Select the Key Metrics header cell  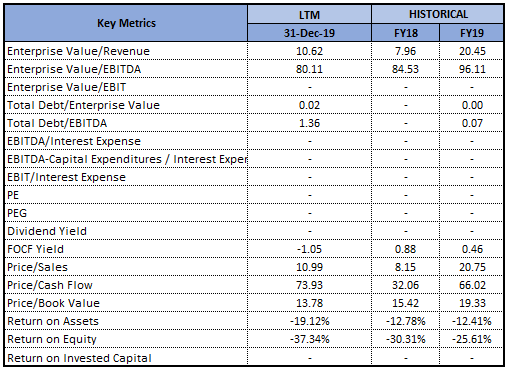pyautogui.click(x=126, y=23)
